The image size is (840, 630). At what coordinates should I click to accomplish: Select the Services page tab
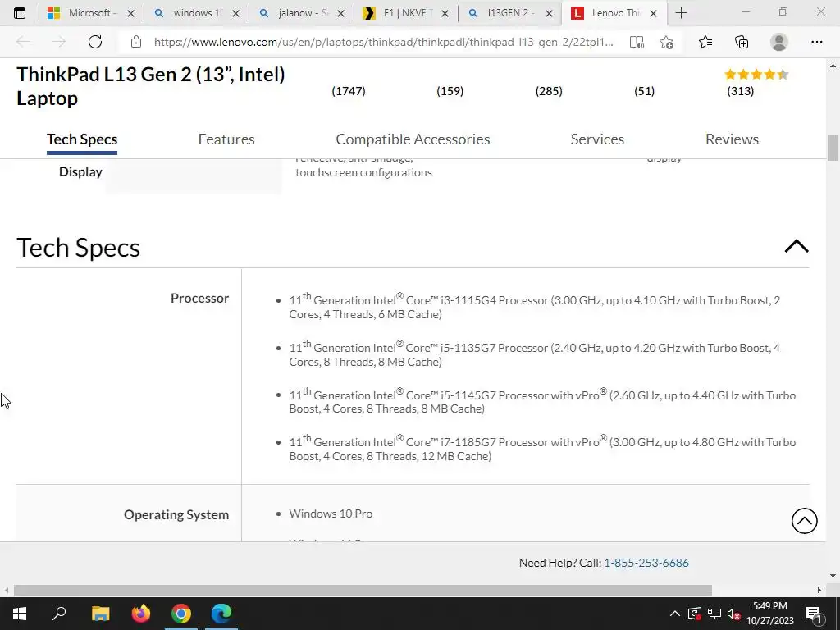(597, 139)
